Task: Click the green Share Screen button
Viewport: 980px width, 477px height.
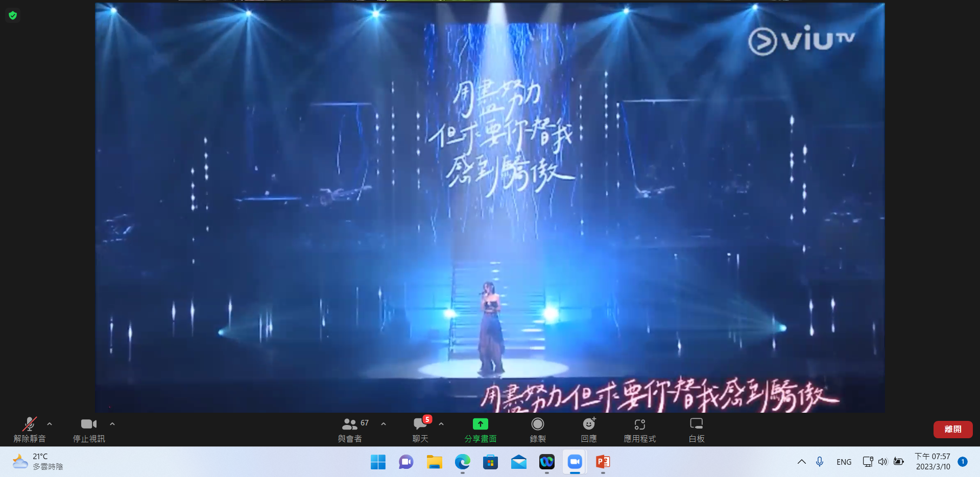Action: (x=480, y=429)
